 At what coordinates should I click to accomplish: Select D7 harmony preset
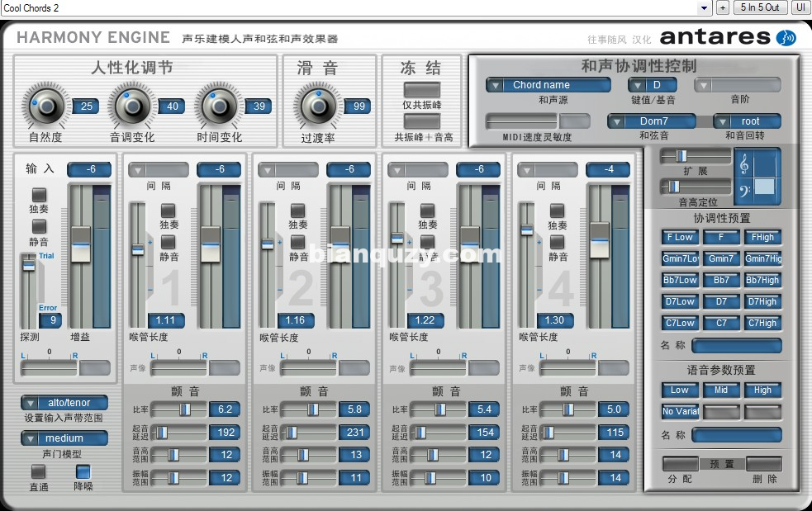tap(721, 301)
